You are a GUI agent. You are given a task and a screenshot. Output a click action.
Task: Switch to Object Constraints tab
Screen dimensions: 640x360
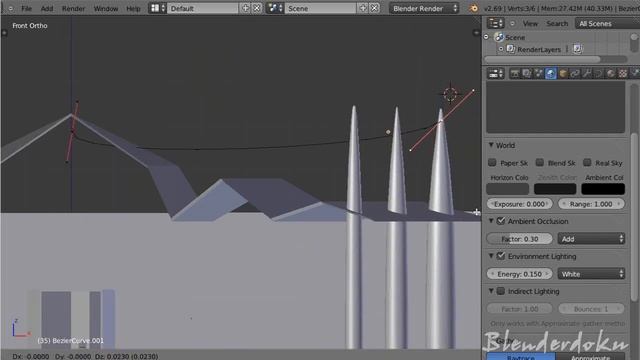[575, 73]
